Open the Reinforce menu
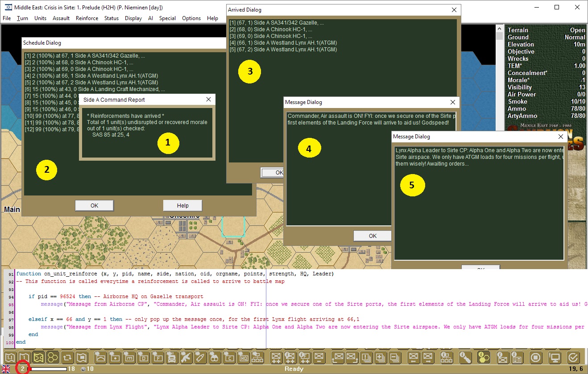This screenshot has width=588, height=374. point(87,18)
